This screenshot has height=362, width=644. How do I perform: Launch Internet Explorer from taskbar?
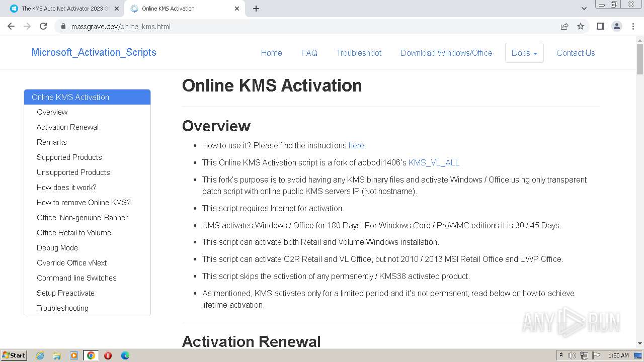coord(40,355)
